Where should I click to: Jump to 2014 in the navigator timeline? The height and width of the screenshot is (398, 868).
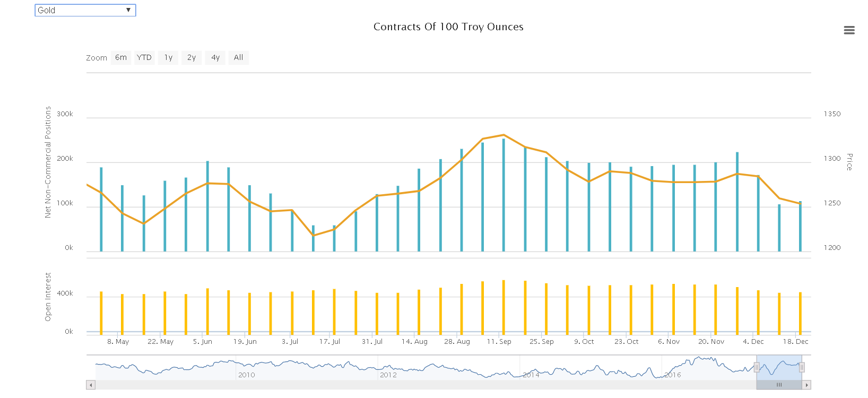531,375
